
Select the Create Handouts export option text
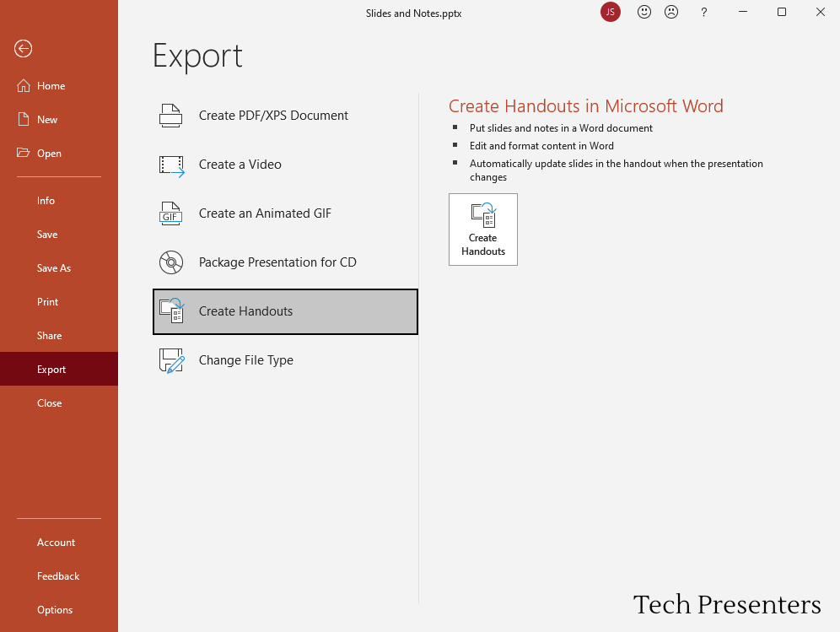[x=246, y=311]
